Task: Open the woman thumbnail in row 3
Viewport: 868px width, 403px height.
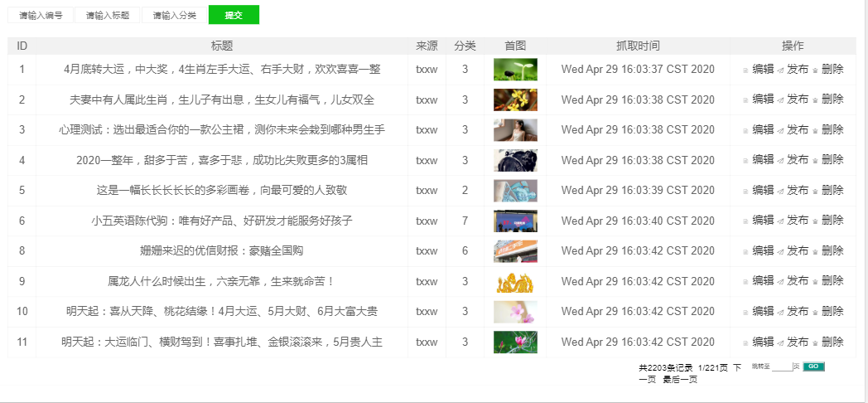Action: coord(515,130)
